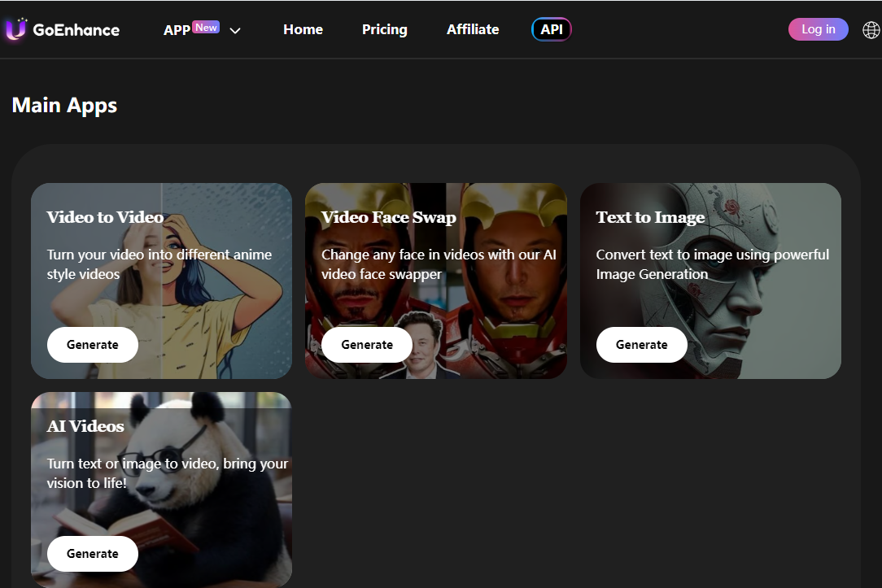Screen dimensions: 882x588
Task: Go to the Home menu item
Action: (303, 29)
